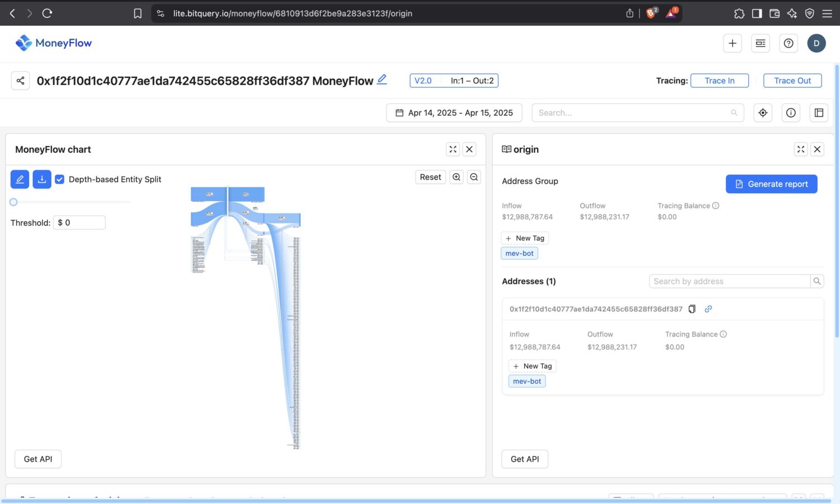
Task: Click the Trace In button
Action: point(720,81)
